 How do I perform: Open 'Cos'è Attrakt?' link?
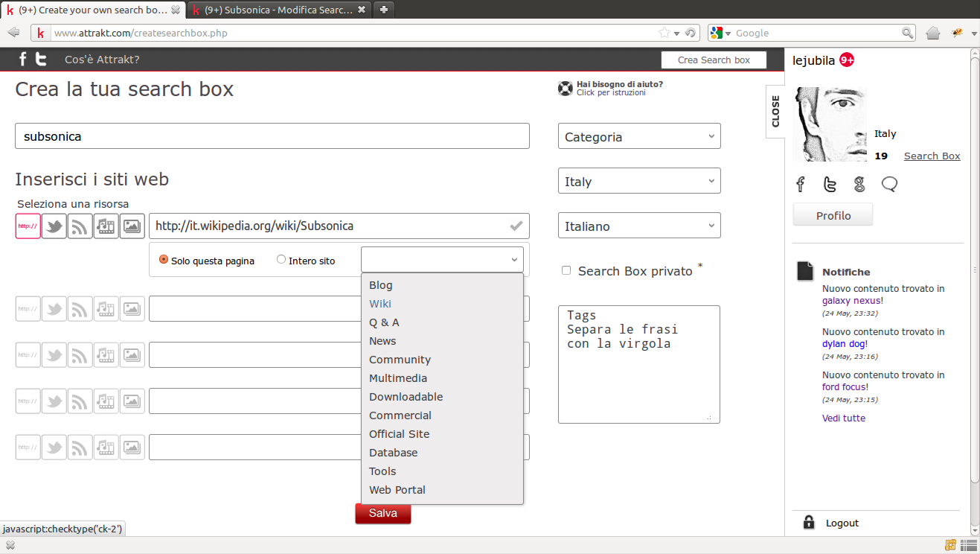102,60
